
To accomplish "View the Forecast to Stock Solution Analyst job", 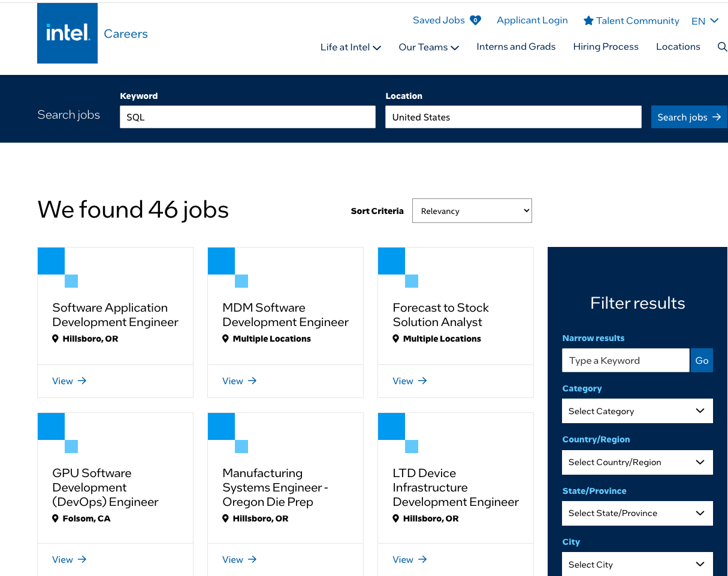I will [x=410, y=381].
